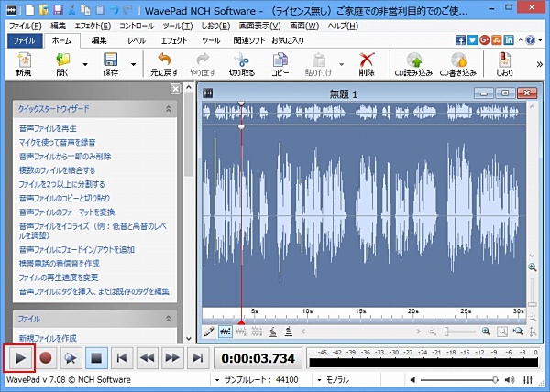This screenshot has height=392, width=550.
Task: Click the horizontal zoom slider below waveform
Action: click(x=459, y=332)
